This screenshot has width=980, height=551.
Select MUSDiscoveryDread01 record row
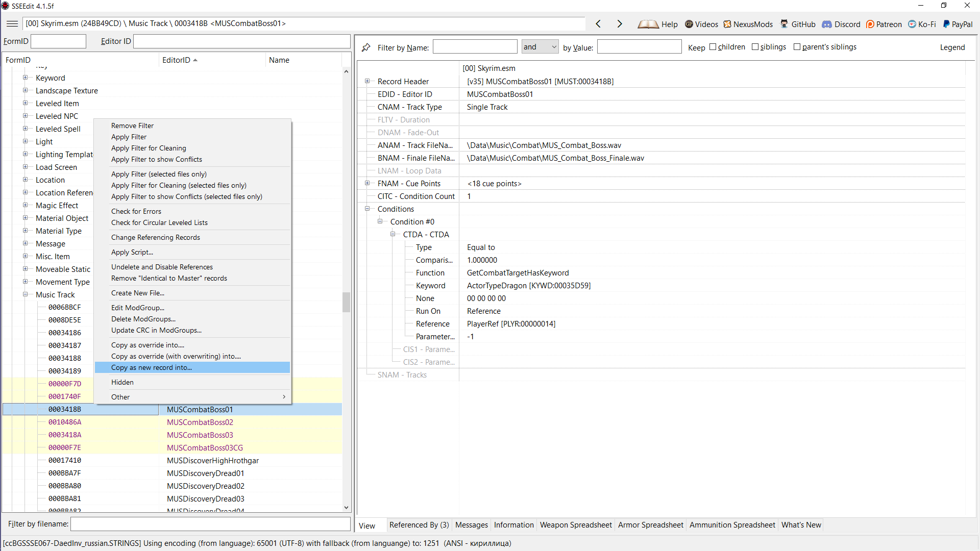coord(173,473)
